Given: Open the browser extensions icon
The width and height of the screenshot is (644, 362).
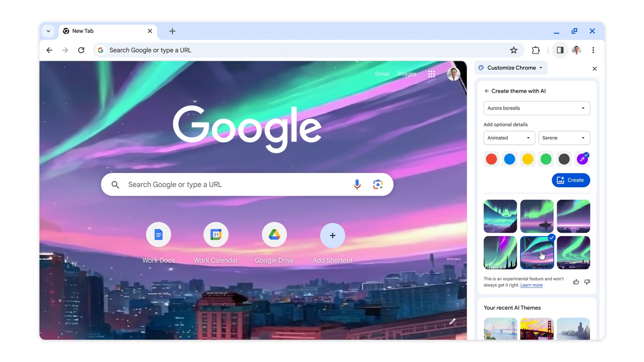Looking at the screenshot, I should point(536,50).
